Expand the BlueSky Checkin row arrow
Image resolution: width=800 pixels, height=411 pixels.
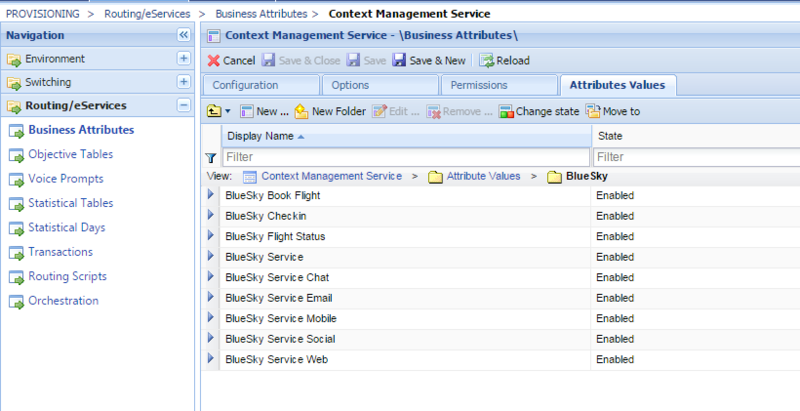211,215
